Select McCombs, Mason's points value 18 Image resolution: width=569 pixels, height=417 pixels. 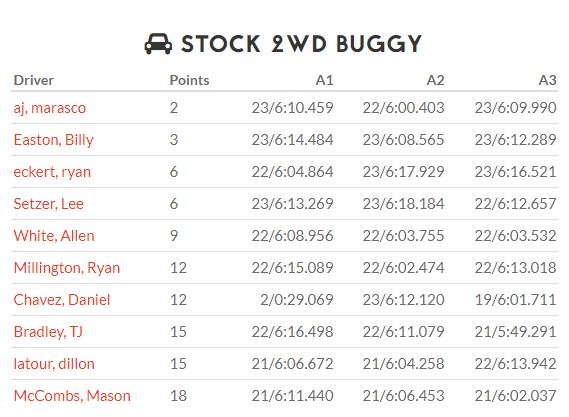pos(178,396)
